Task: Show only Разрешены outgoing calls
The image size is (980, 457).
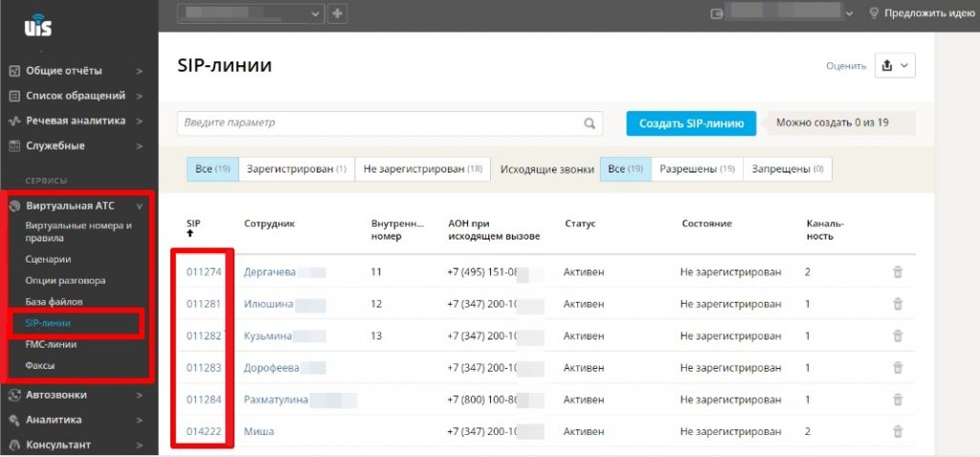Action: click(x=697, y=170)
